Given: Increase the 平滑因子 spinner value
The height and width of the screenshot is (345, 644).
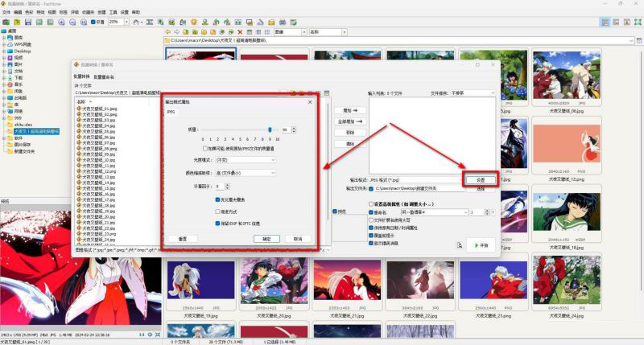Looking at the screenshot, I should [228, 185].
